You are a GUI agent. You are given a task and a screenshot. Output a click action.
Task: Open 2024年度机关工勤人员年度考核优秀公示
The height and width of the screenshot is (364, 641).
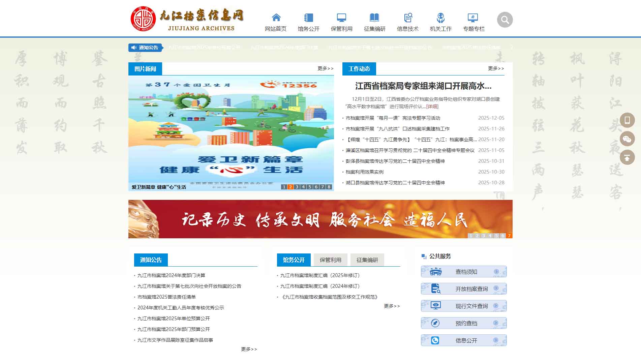(181, 308)
